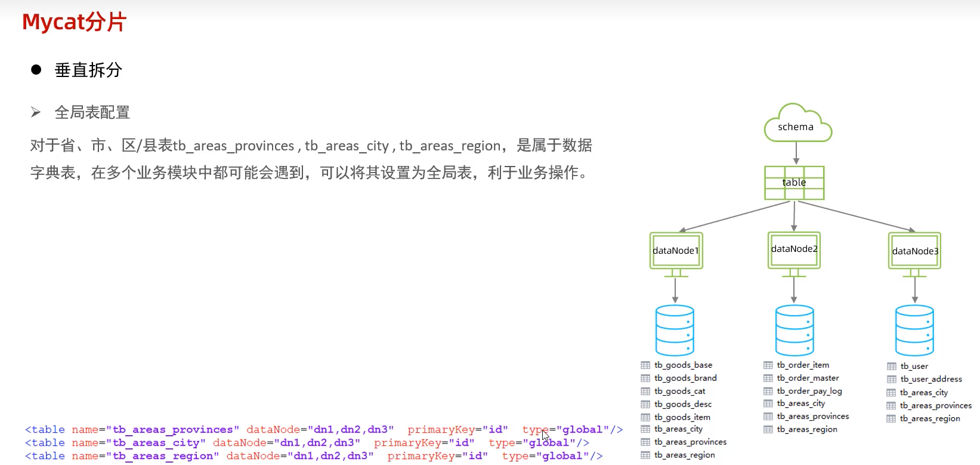
Task: Click the database cylinder below dataNode2
Action: pyautogui.click(x=794, y=330)
